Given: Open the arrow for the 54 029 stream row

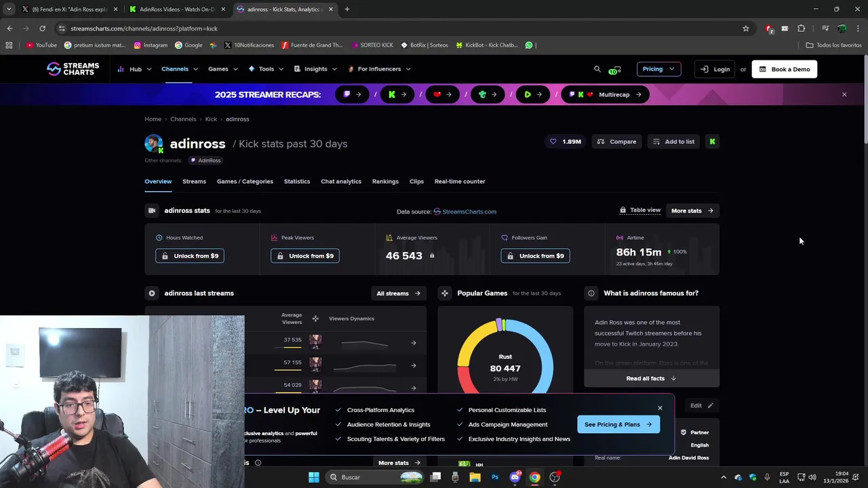Looking at the screenshot, I should (x=413, y=388).
